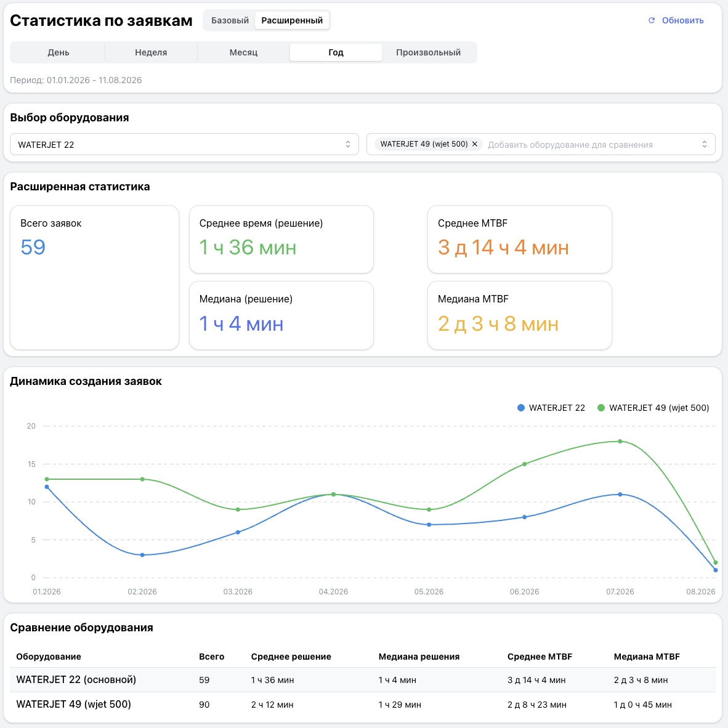Click the Медиана решения column header

pyautogui.click(x=419, y=657)
